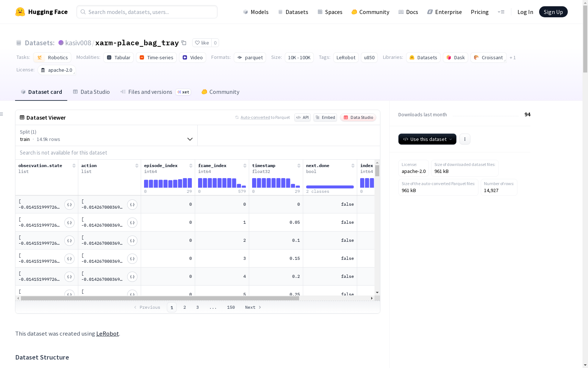Click the Sign Up button
This screenshot has height=368, width=588.
click(x=553, y=12)
